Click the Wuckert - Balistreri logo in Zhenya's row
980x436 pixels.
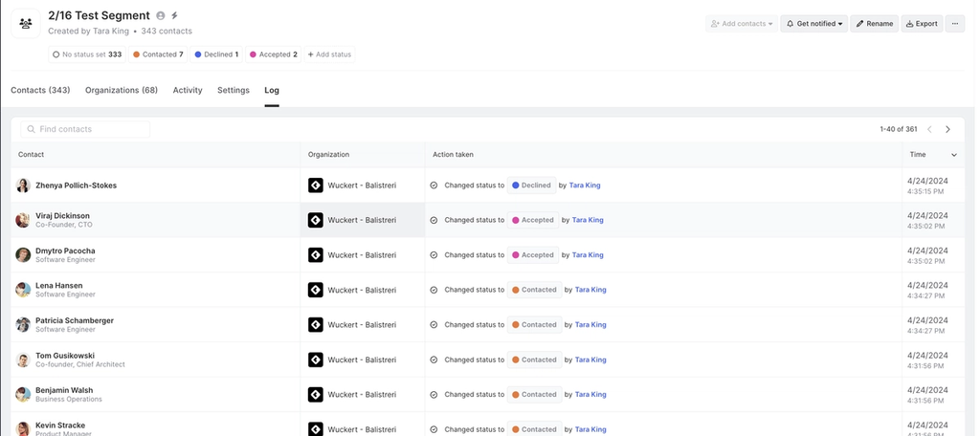click(316, 185)
